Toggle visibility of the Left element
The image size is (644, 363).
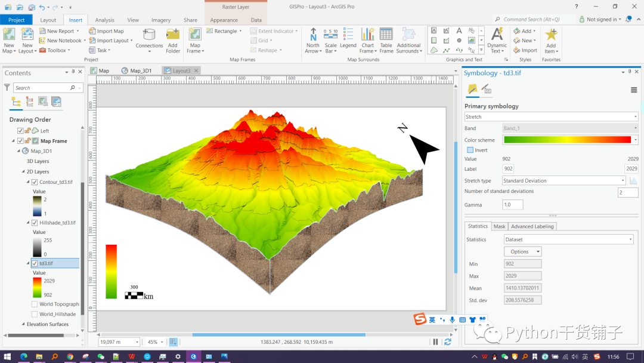[x=20, y=131]
